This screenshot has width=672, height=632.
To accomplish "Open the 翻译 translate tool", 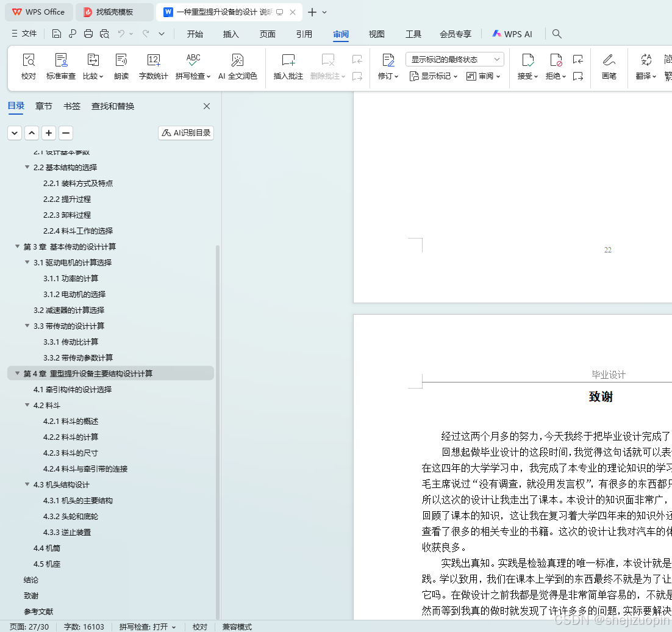I will pos(646,66).
